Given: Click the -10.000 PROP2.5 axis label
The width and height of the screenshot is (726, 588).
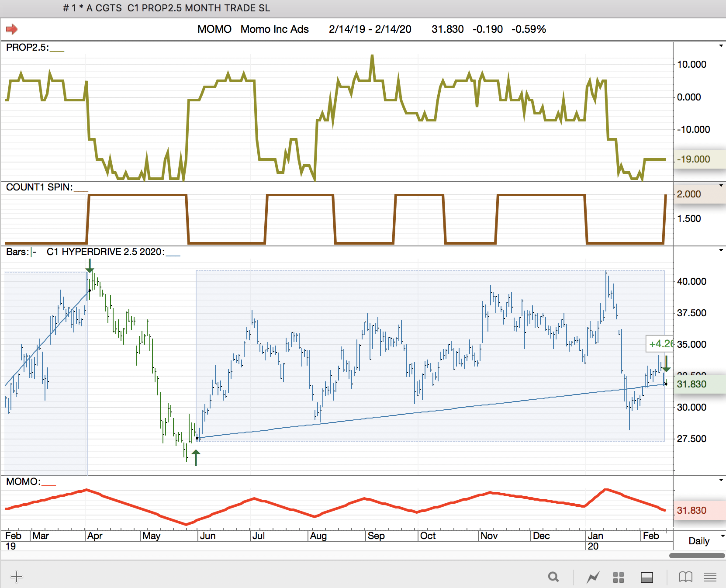Looking at the screenshot, I should [693, 129].
